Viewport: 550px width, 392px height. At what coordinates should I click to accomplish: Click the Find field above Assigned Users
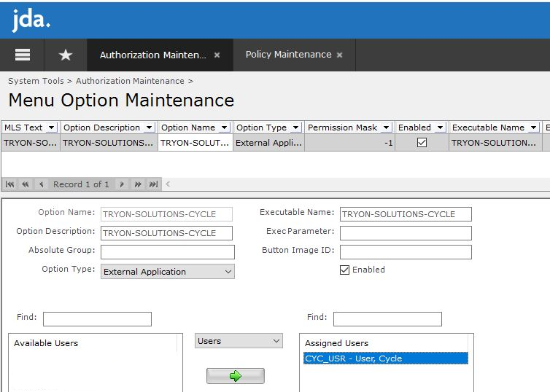point(387,319)
